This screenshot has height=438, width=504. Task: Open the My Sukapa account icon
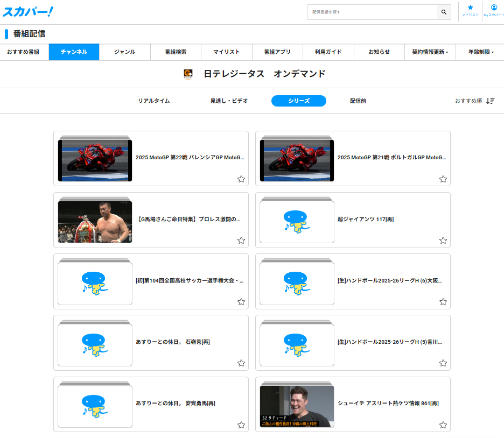494,8
